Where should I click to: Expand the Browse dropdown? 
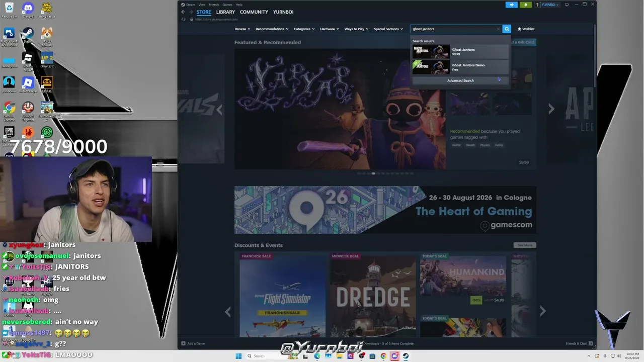click(242, 29)
